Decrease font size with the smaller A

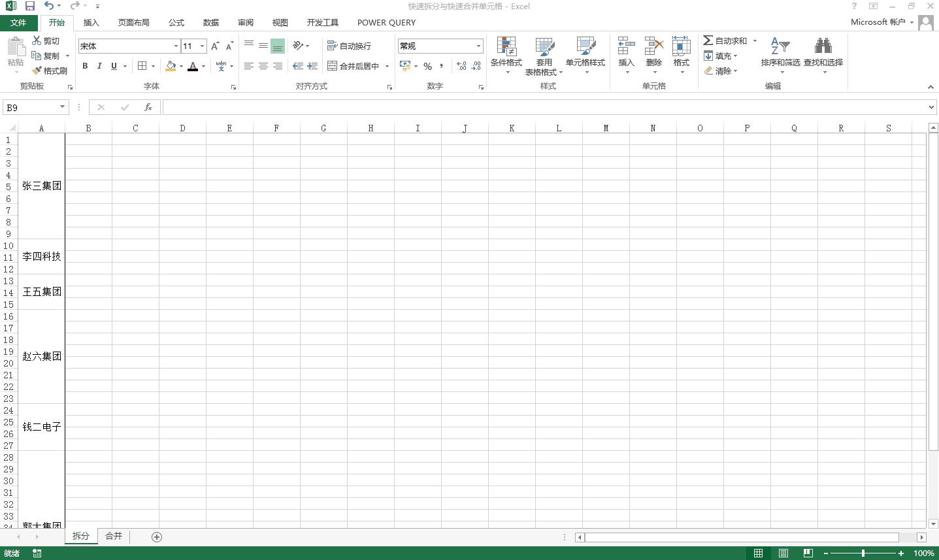(x=229, y=46)
